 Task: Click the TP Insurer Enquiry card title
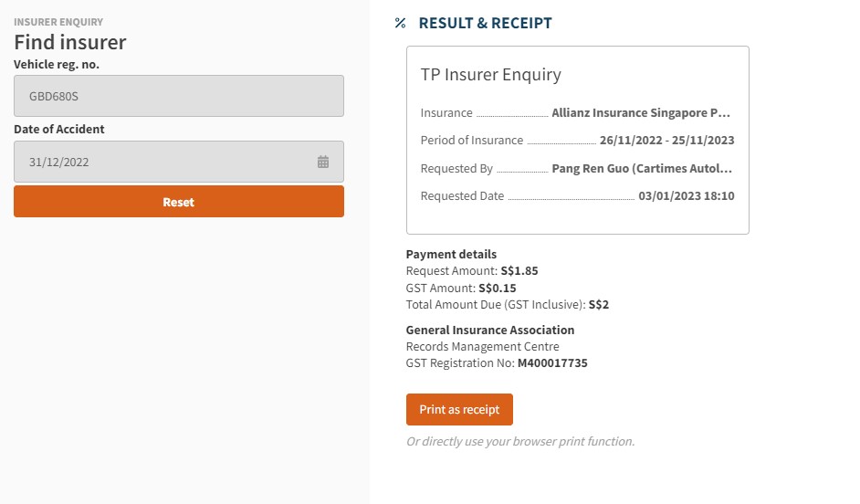(x=490, y=75)
